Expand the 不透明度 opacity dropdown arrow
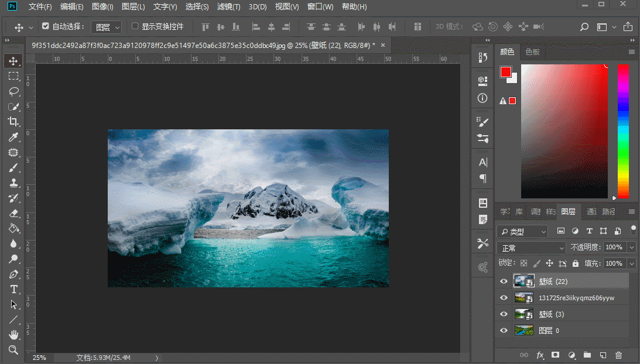Image resolution: width=640 pixels, height=364 pixels. coord(631,248)
